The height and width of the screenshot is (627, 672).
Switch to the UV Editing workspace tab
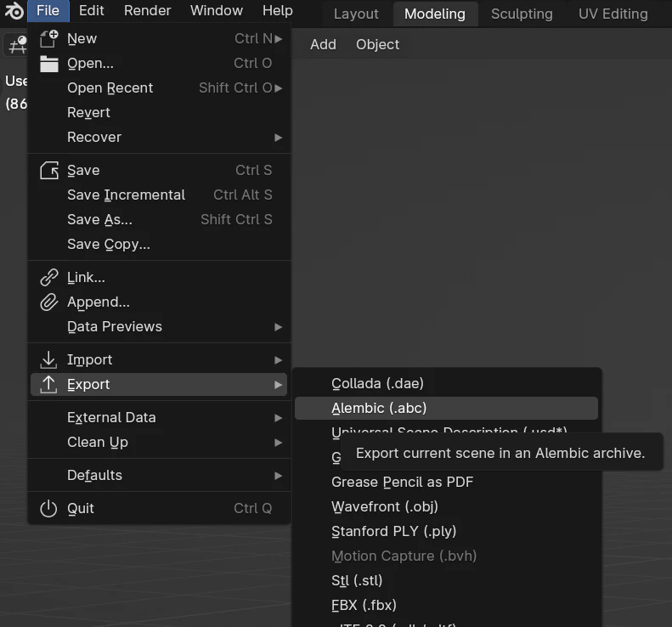click(x=613, y=14)
